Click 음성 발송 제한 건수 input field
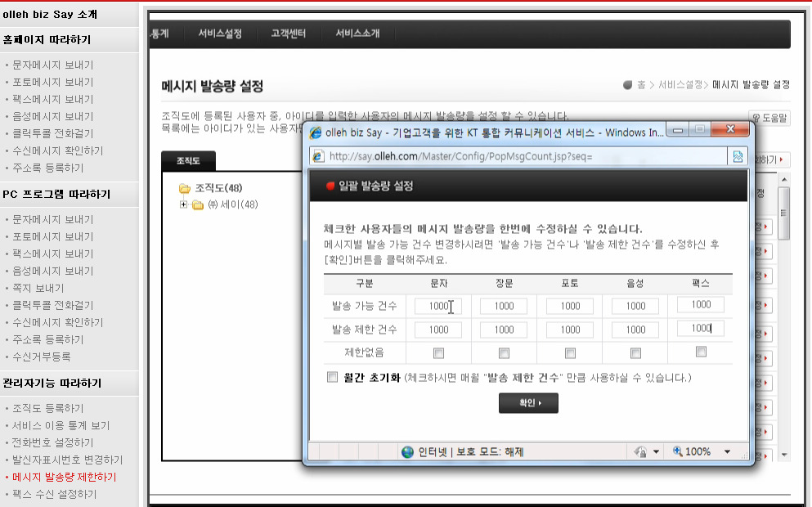 click(635, 330)
